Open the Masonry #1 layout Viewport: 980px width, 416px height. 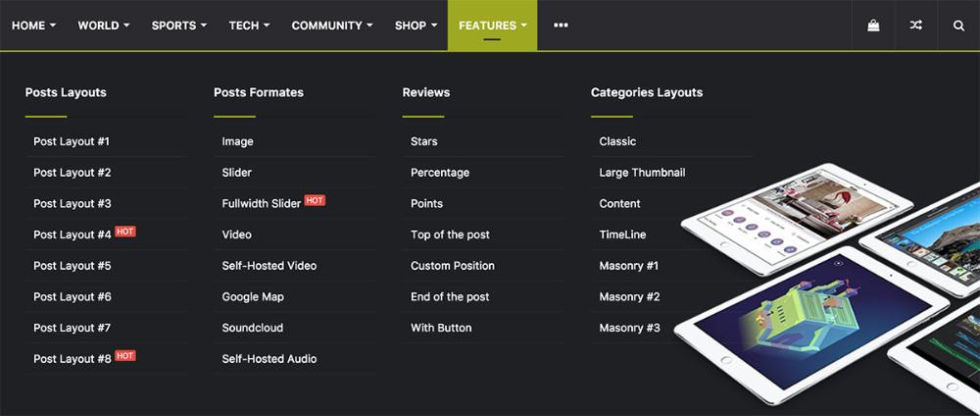[629, 266]
